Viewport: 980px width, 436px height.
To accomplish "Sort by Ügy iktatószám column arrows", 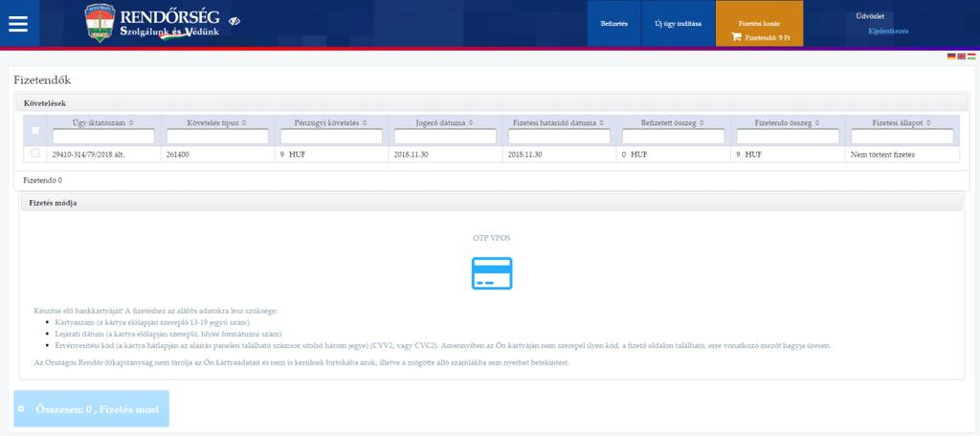I will click(x=131, y=123).
